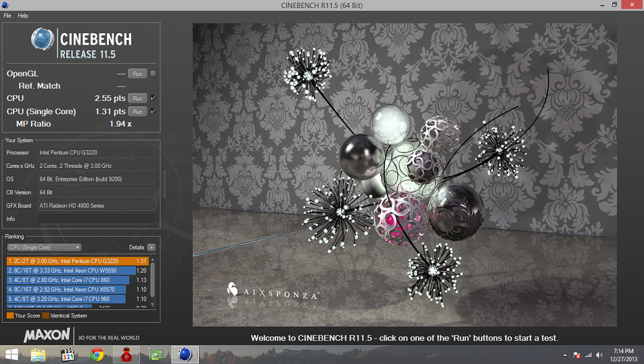Viewport: 644px width, 364px height.
Task: Show hidden system tray icons
Action: (x=565, y=355)
